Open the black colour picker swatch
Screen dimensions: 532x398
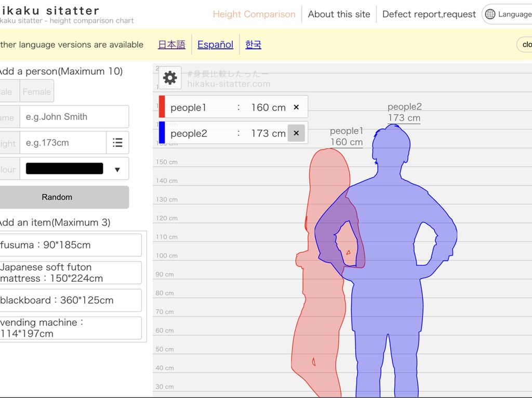pos(64,169)
